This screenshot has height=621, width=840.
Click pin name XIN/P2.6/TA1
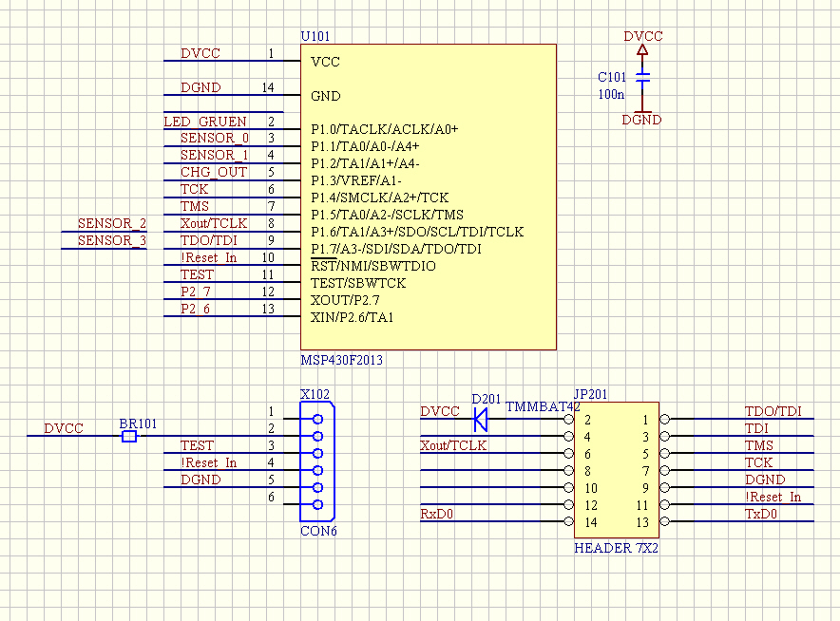point(352,317)
